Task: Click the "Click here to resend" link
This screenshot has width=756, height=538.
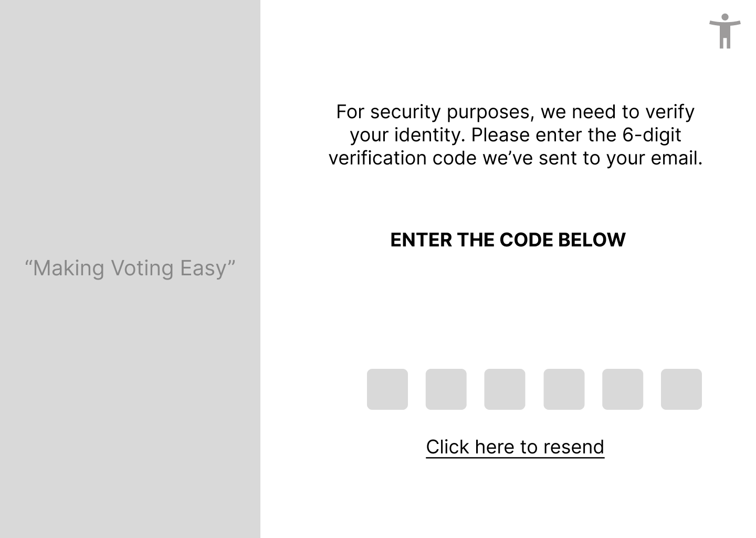Action: pyautogui.click(x=515, y=447)
